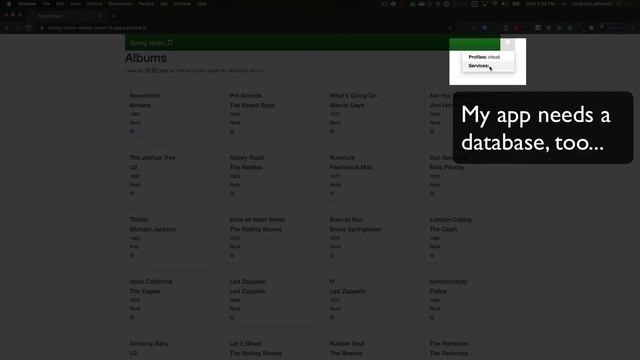This screenshot has width=640, height=360.
Task: Open the options icon under Exile on Main Street
Action: coord(232,256)
